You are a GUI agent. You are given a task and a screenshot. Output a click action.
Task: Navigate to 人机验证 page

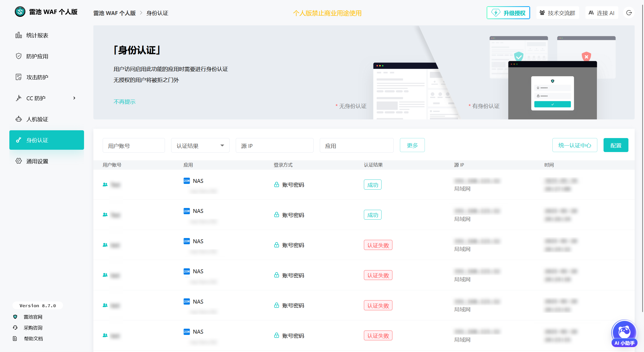37,119
